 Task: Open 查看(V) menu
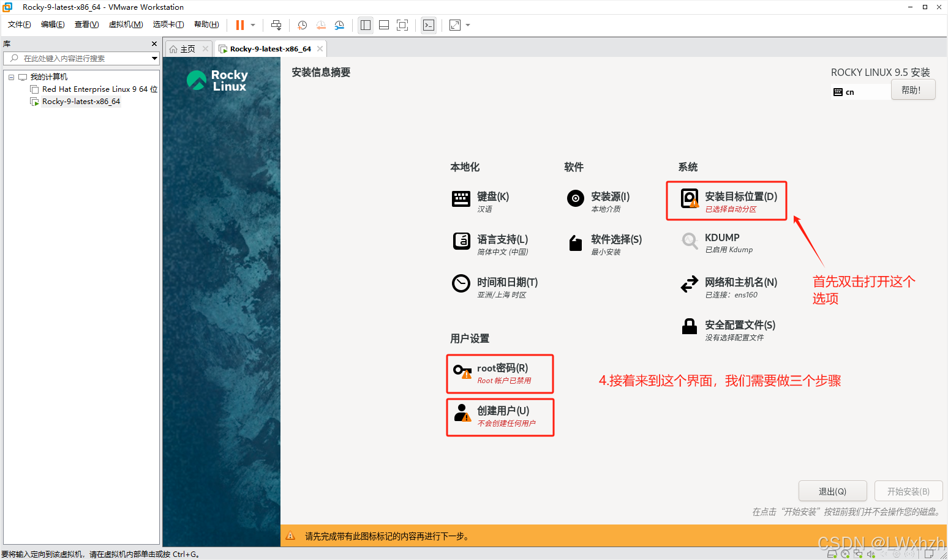pos(86,24)
